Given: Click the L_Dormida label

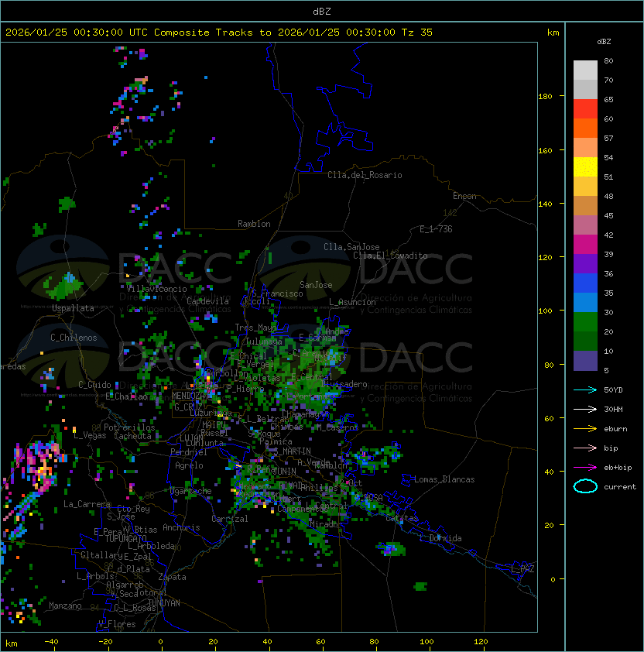Looking at the screenshot, I should [440, 538].
